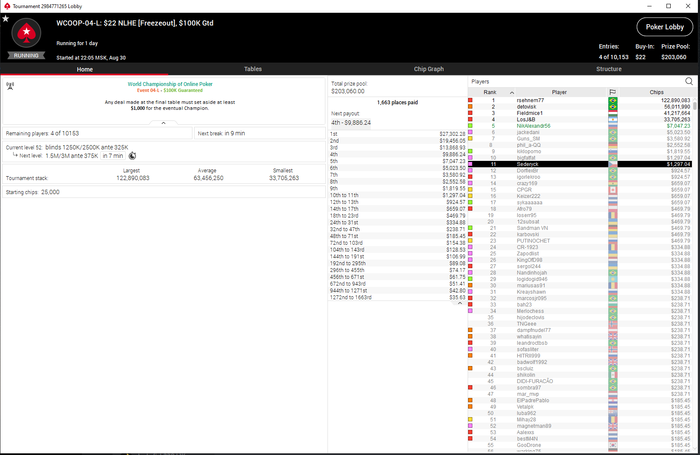
Task: Click the Canada flag next to CPGR
Action: [612, 190]
